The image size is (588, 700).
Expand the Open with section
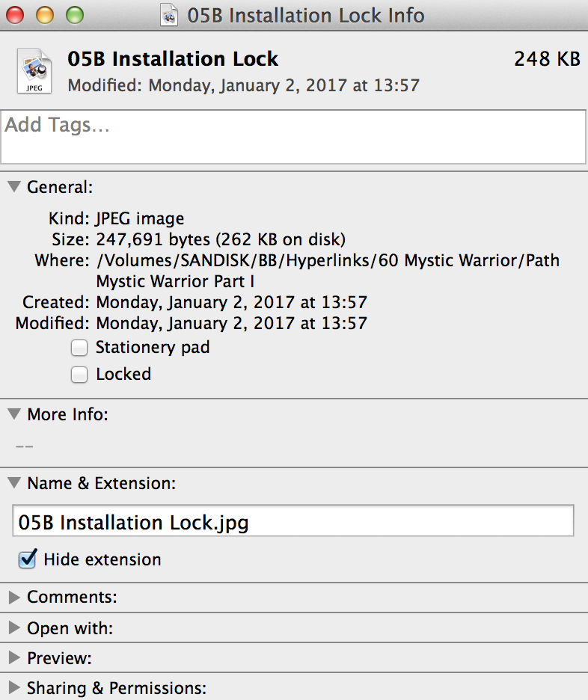click(x=14, y=627)
